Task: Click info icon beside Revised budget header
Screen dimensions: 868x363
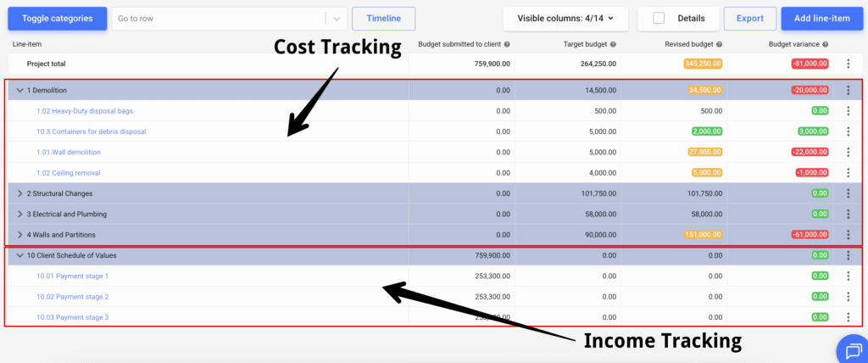Action: (719, 44)
